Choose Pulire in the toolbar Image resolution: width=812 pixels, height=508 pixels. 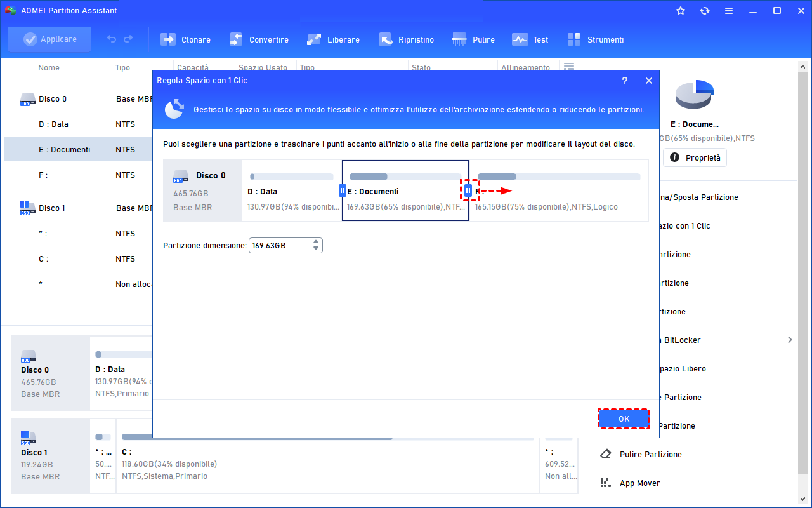(473, 39)
